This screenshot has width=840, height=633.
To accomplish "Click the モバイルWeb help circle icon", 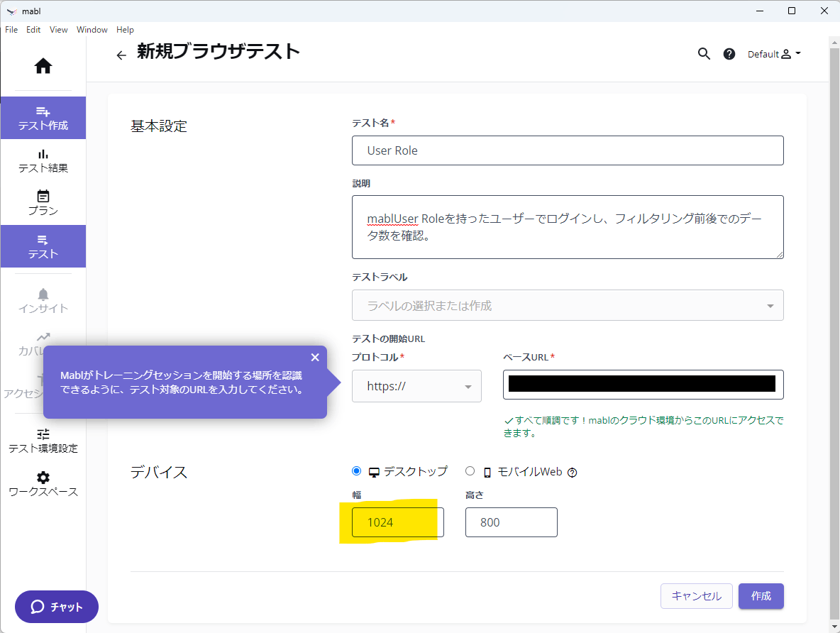I will [x=572, y=472].
